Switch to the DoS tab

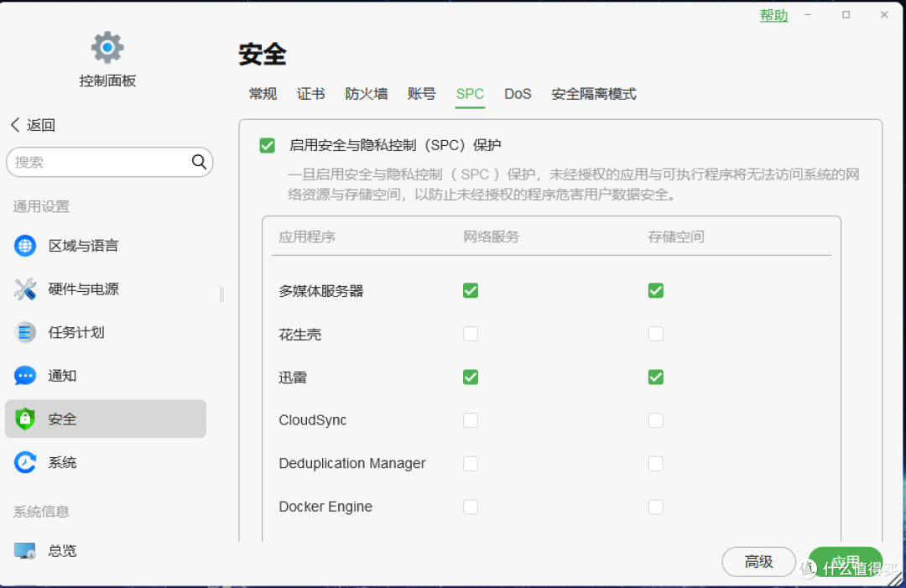[518, 94]
